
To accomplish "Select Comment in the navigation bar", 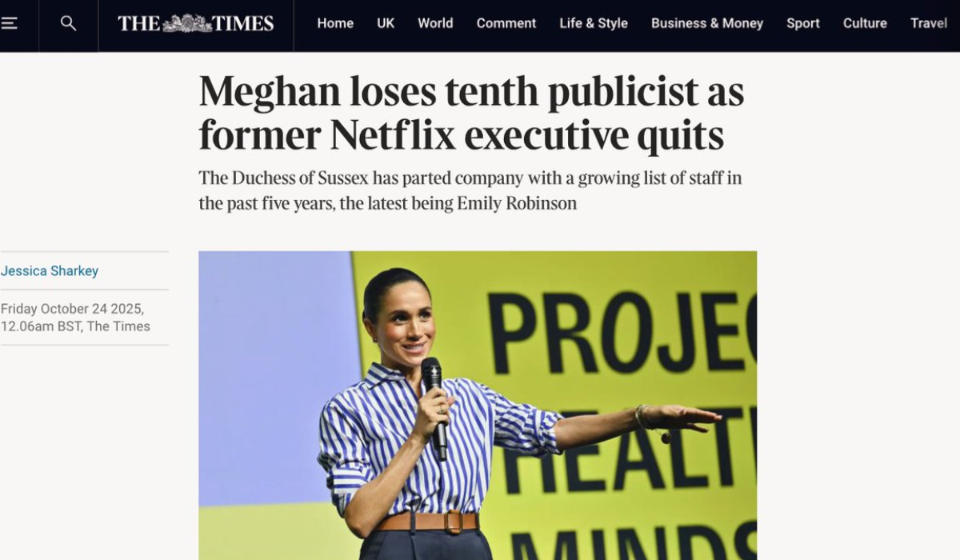I will pyautogui.click(x=506, y=24).
